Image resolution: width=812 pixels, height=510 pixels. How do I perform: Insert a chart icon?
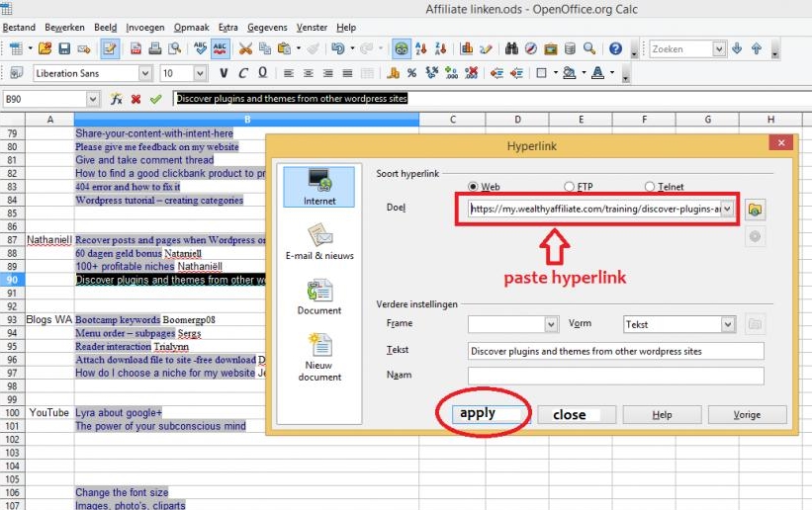pyautogui.click(x=466, y=48)
